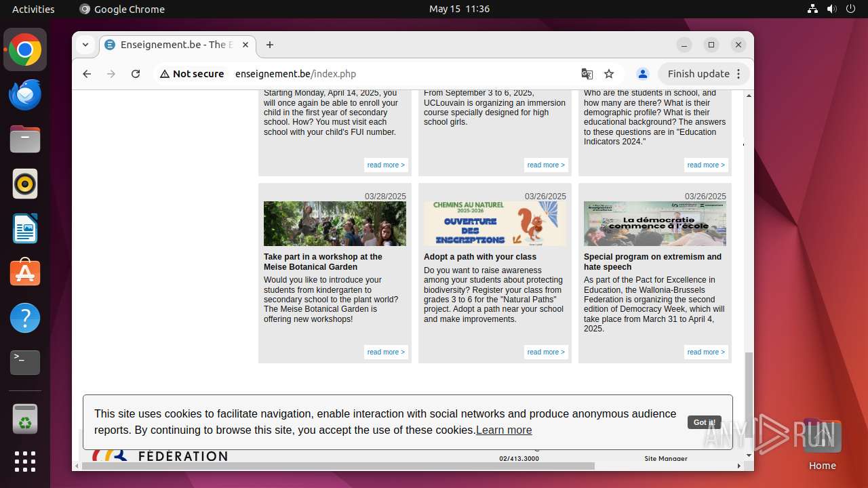Screen dimensions: 868x488
Task: Open the clock and calendar panel
Action: (x=459, y=9)
